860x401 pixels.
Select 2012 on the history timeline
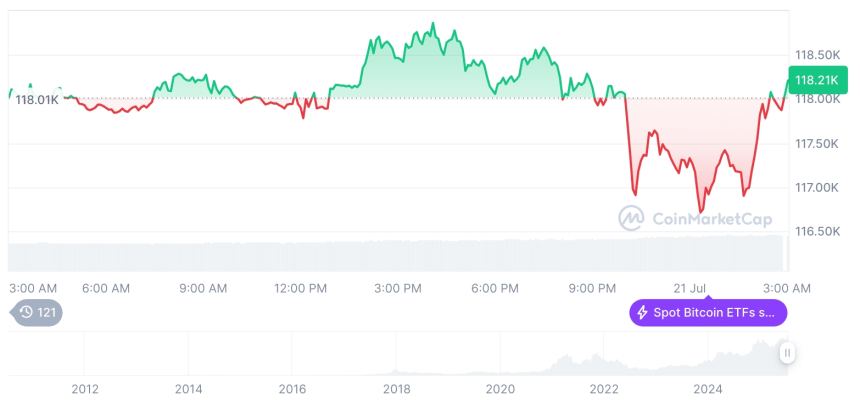pos(85,388)
